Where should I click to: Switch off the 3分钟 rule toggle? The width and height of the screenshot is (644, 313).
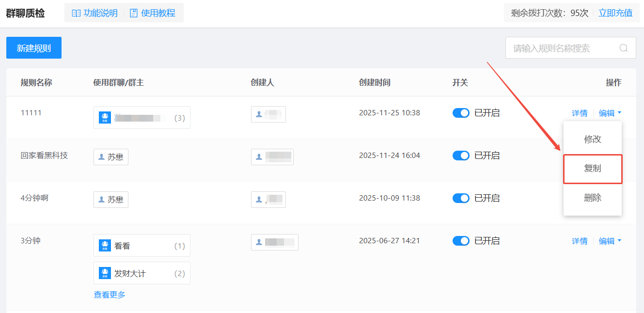click(x=461, y=241)
